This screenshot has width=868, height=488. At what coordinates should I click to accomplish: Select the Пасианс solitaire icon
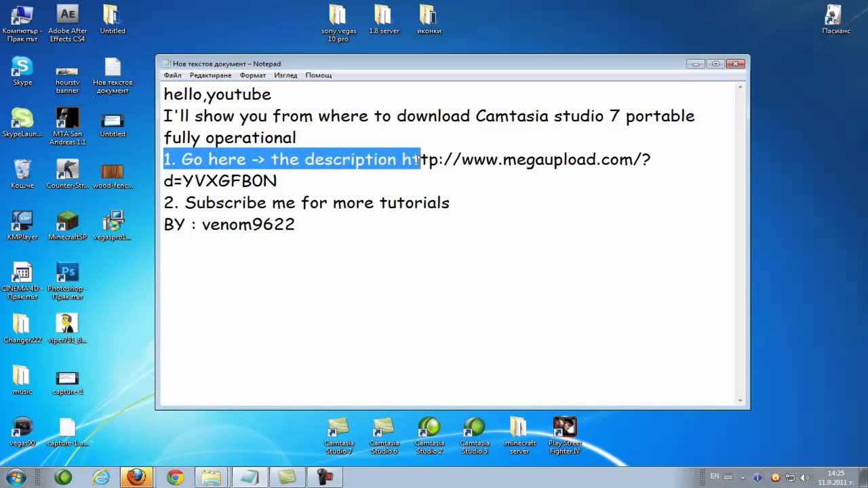pyautogui.click(x=835, y=20)
